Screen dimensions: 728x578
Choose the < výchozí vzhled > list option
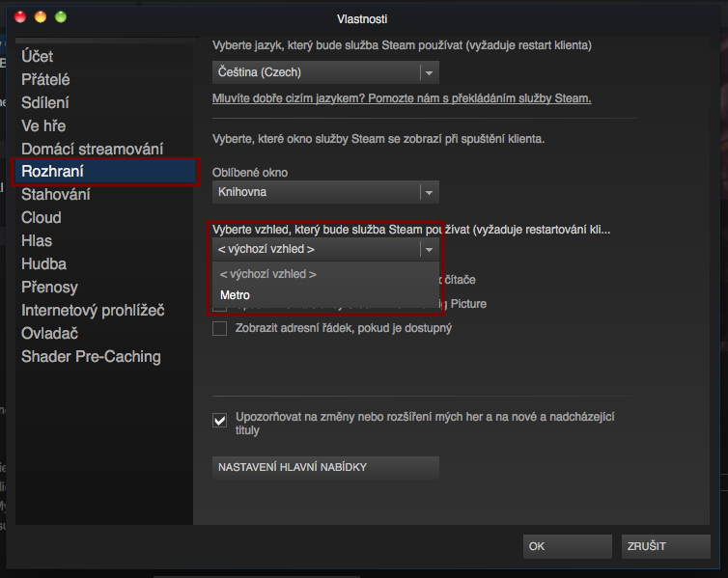[325, 274]
